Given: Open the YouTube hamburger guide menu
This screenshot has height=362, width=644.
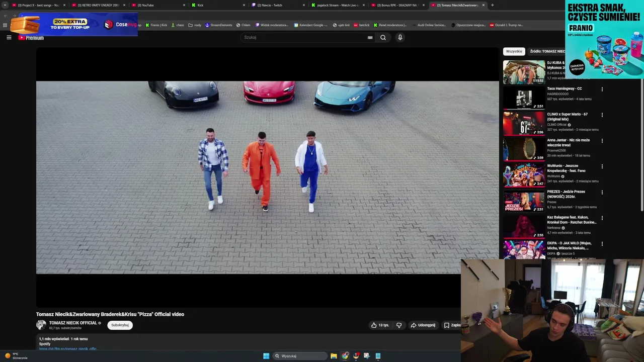Looking at the screenshot, I should pos(9,37).
